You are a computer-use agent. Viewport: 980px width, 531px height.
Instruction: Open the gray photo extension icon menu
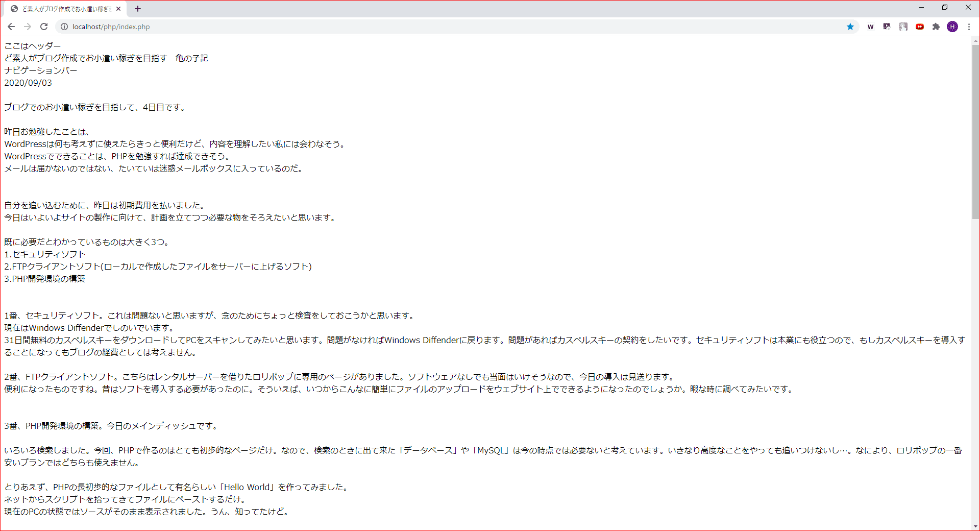click(903, 27)
